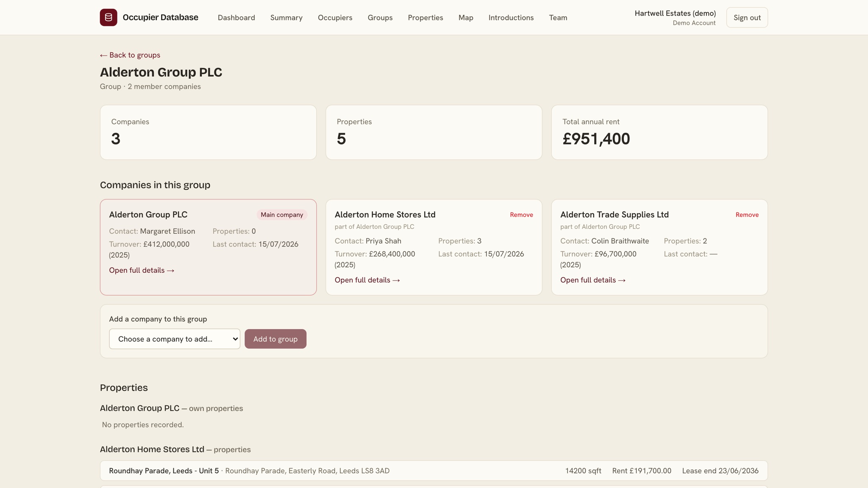Click the 'Companies in this group' heading
Screen dimensions: 868x488
(x=155, y=185)
